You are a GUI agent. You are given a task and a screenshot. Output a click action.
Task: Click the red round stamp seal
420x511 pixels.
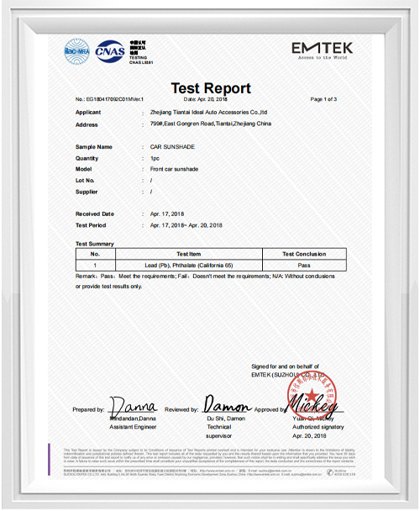(312, 395)
